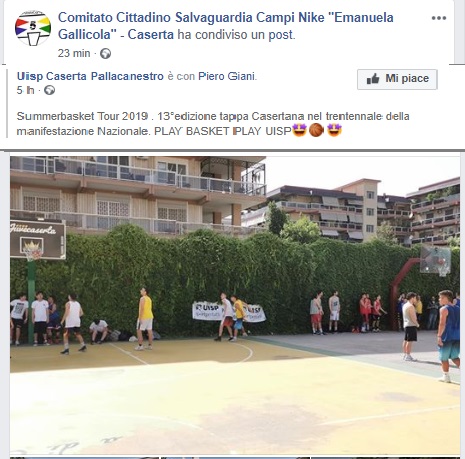Screen dimensions: 465x459
Task: Click the Comitato Cittadino page profile picture
Action: pyautogui.click(x=33, y=28)
